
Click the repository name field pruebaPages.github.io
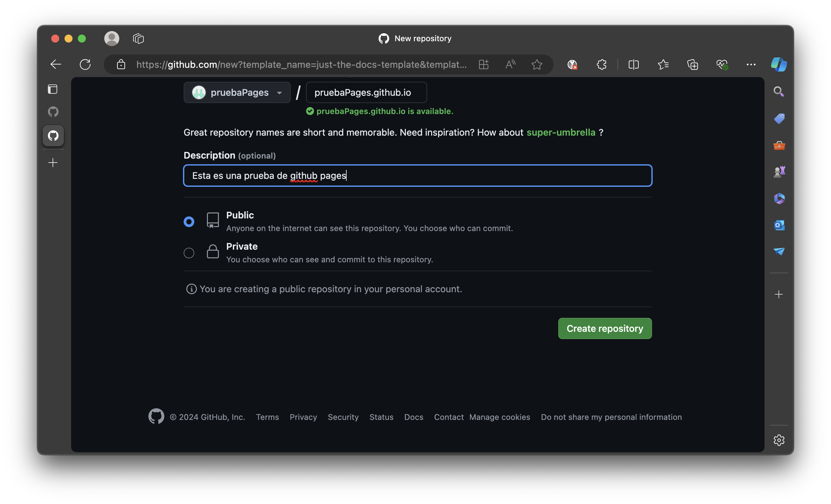pyautogui.click(x=366, y=92)
